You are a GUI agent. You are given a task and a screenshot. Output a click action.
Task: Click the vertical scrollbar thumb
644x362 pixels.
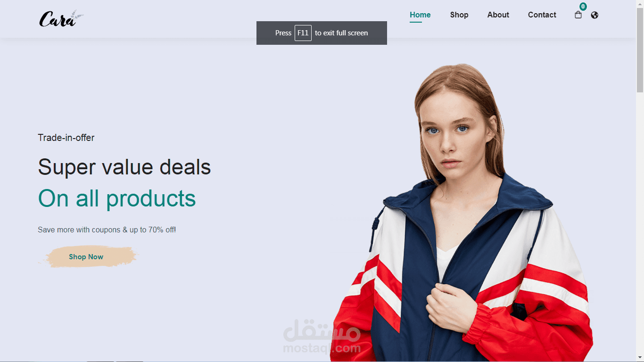click(640, 50)
